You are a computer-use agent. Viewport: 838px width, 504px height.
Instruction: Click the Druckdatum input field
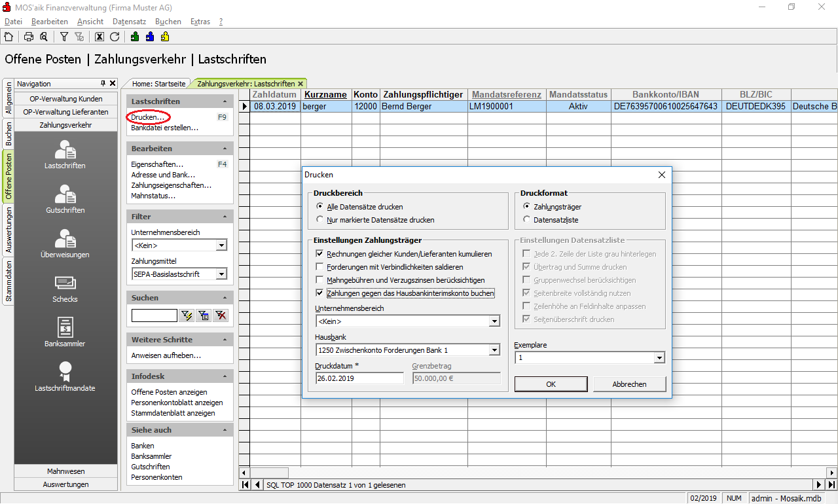pyautogui.click(x=359, y=378)
